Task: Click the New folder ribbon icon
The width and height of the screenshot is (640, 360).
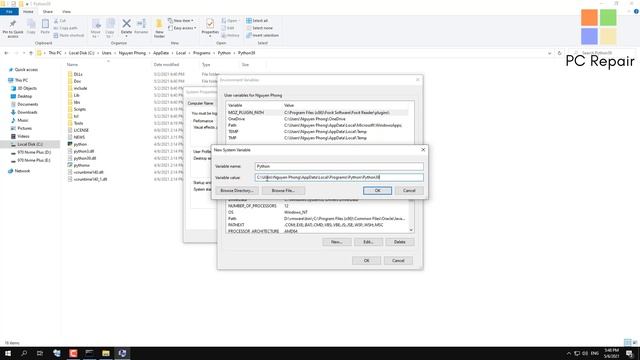Action: 159,28
